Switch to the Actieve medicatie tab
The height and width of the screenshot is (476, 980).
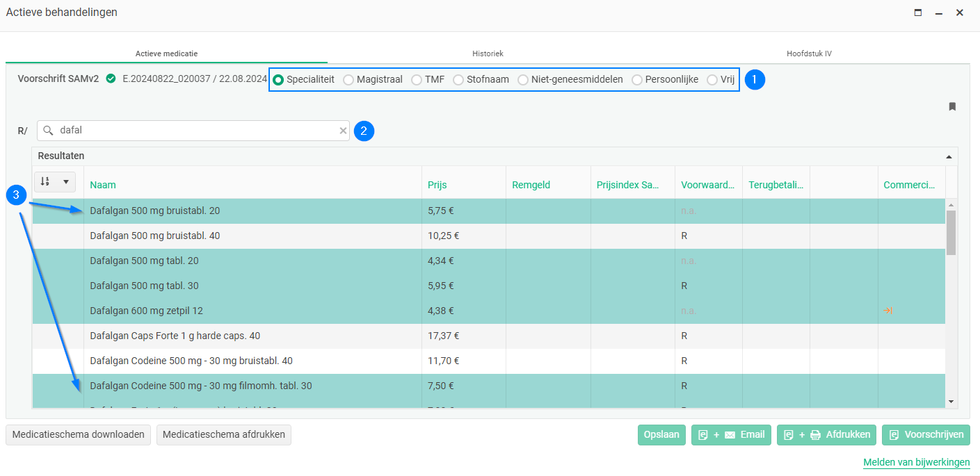(x=167, y=54)
